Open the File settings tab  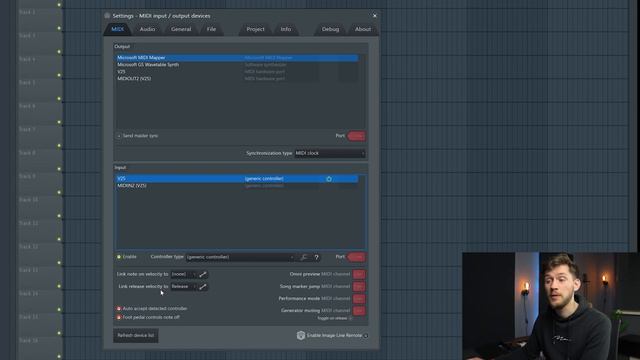pyautogui.click(x=211, y=29)
